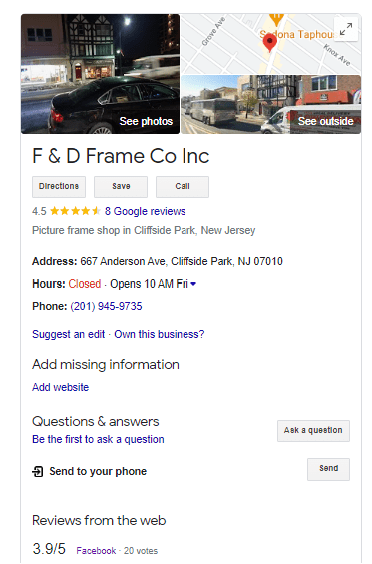Click the Call button
The image size is (372, 564).
pyautogui.click(x=182, y=187)
